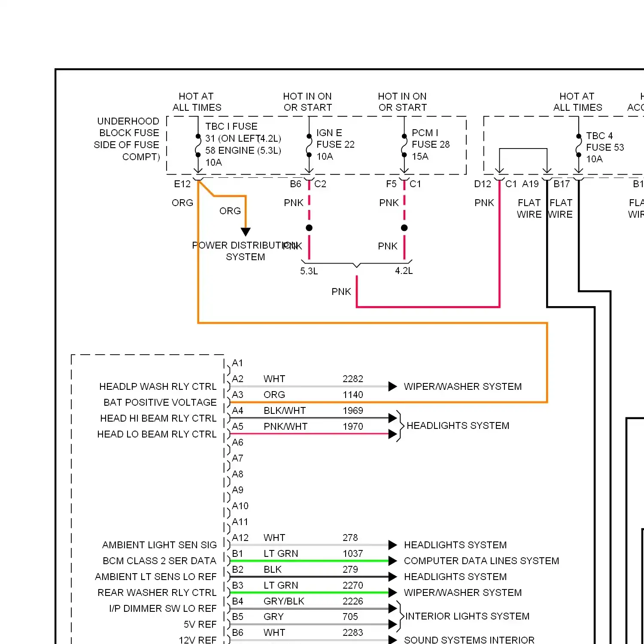The image size is (644, 644).
Task: Click the 4.2L label under the brace
Action: click(404, 270)
